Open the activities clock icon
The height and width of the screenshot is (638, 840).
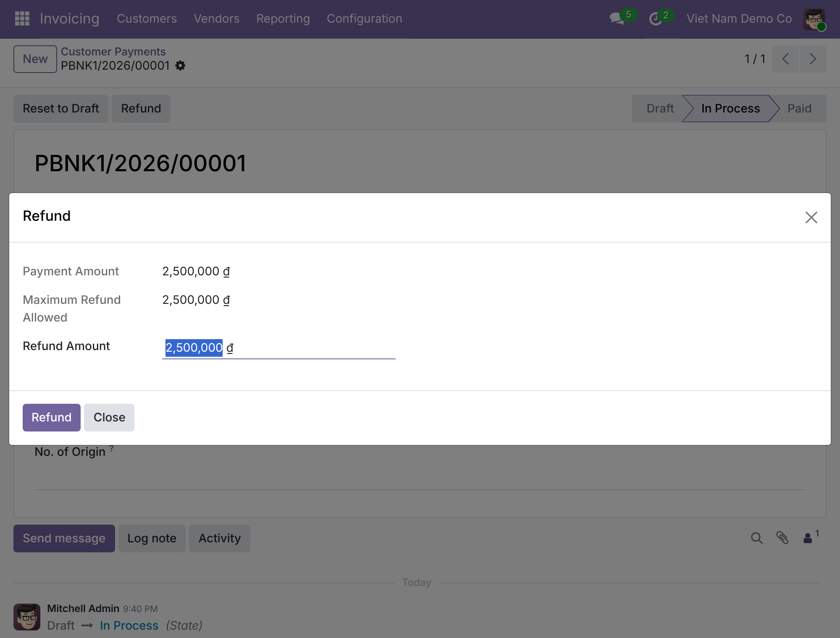[x=656, y=18]
